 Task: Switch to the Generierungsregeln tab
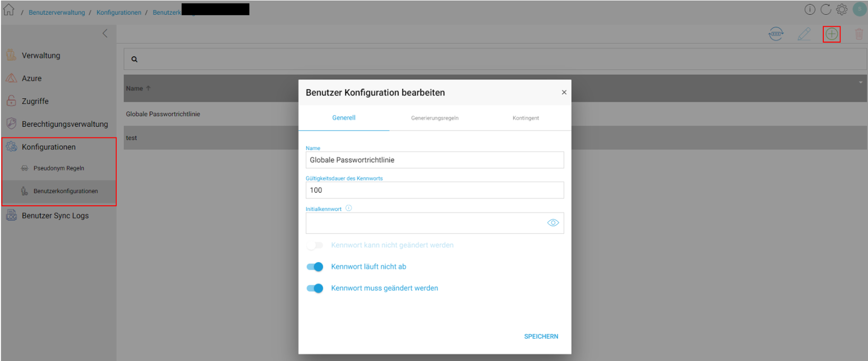pos(435,118)
